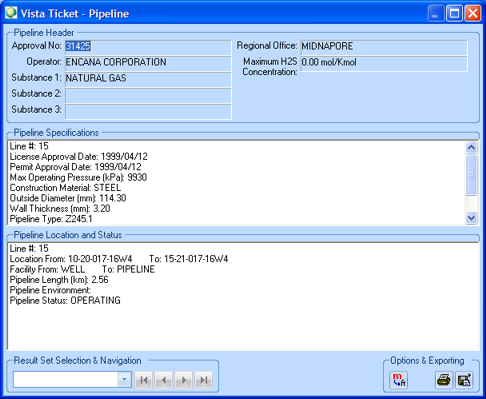Click 'Max Operating Pressure (kPa): 9930' line
The height and width of the screenshot is (399, 486).
coord(78,177)
